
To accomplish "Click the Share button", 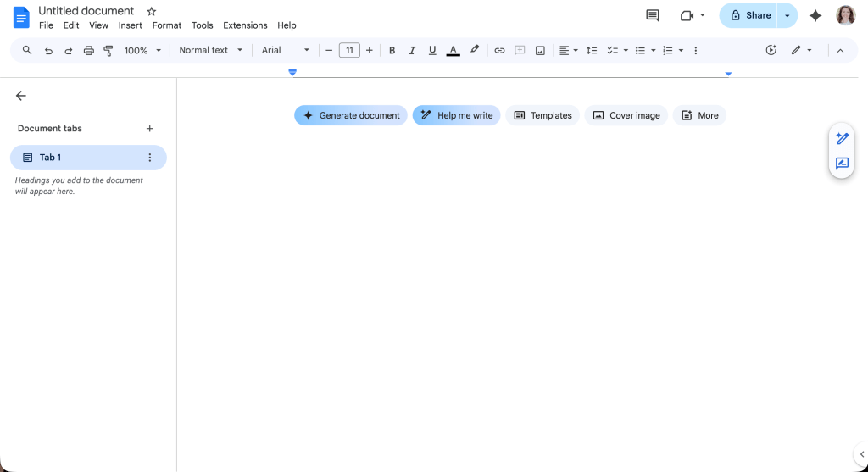I will tap(749, 15).
